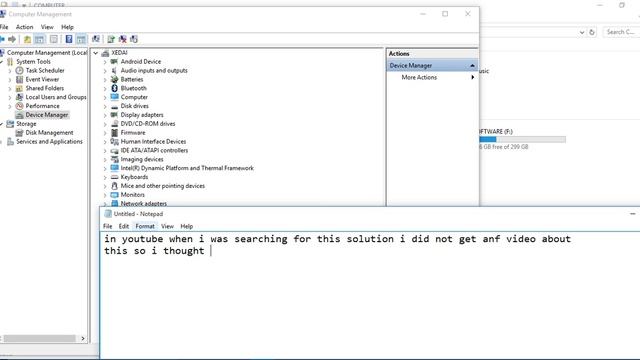This screenshot has height=360, width=640.
Task: Open Edit menu in Notepad
Action: point(124,226)
